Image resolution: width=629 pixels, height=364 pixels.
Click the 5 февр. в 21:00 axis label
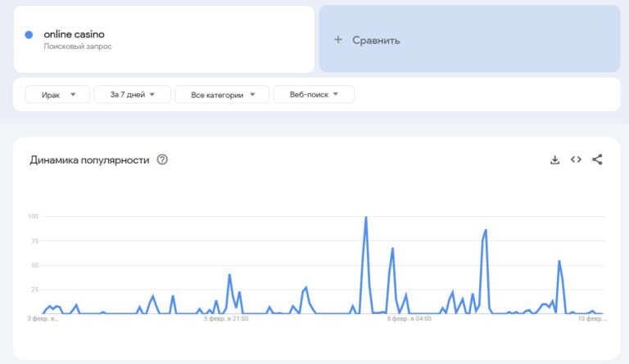[226, 319]
